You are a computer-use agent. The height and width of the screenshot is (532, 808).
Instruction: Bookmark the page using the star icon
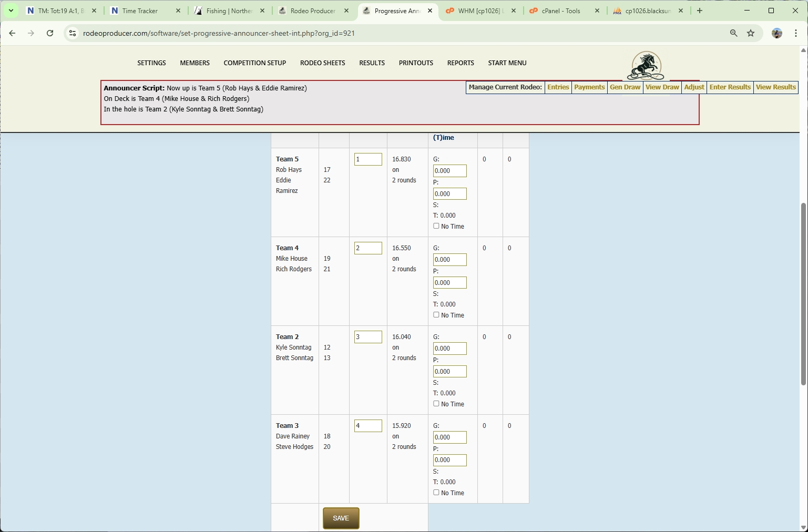[x=751, y=33]
